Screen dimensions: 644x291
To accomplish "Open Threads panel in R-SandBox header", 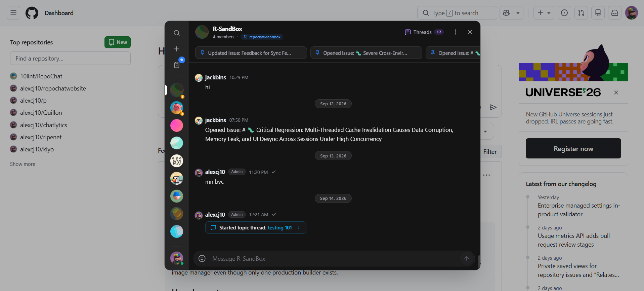I will [424, 32].
